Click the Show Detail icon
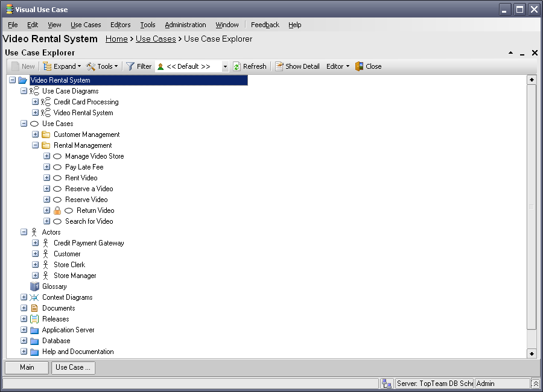543x392 pixels. 279,66
